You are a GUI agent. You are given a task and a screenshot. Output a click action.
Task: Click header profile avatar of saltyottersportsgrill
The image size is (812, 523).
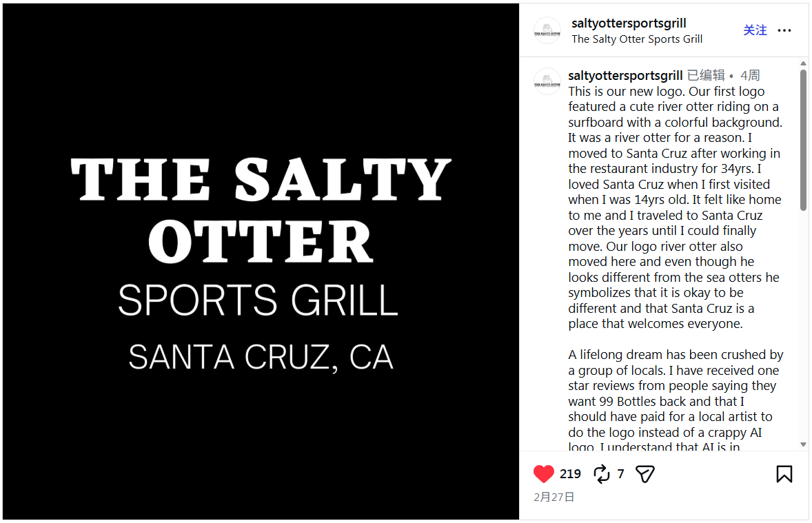[x=547, y=30]
